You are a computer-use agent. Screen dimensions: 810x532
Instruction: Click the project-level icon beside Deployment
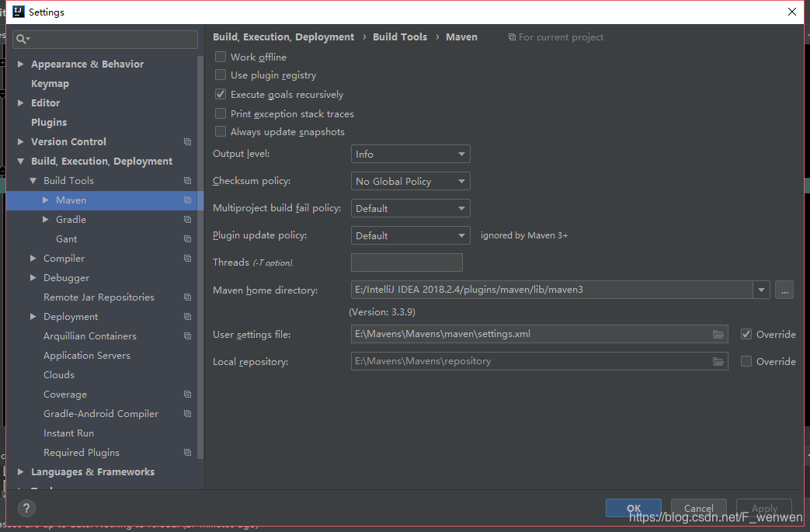(187, 317)
